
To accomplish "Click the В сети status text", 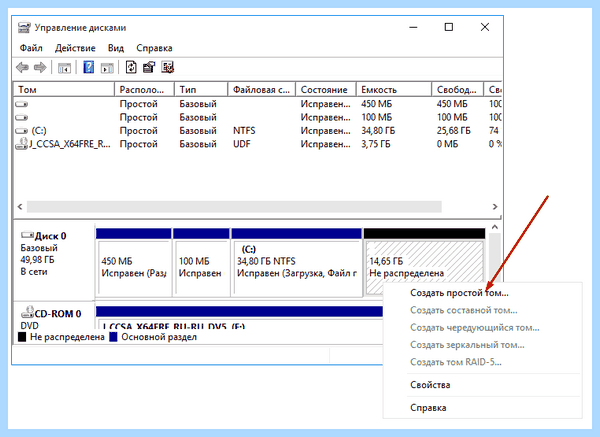I will point(34,272).
